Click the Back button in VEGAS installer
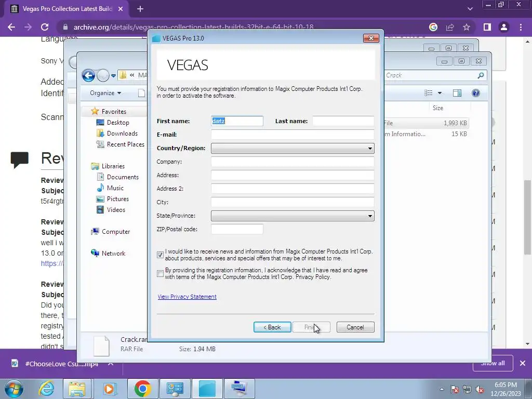 [x=272, y=327]
